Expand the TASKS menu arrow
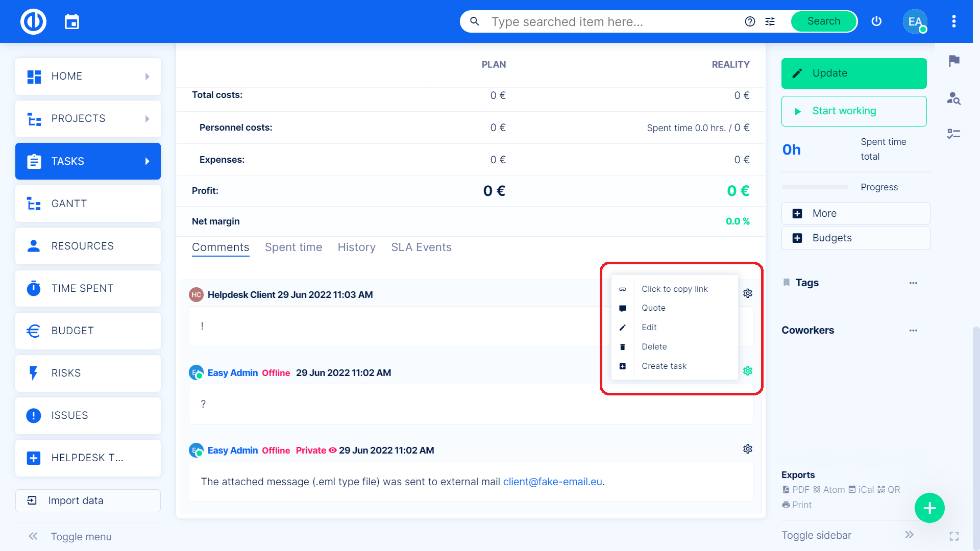The height and width of the screenshot is (551, 980). (x=148, y=161)
